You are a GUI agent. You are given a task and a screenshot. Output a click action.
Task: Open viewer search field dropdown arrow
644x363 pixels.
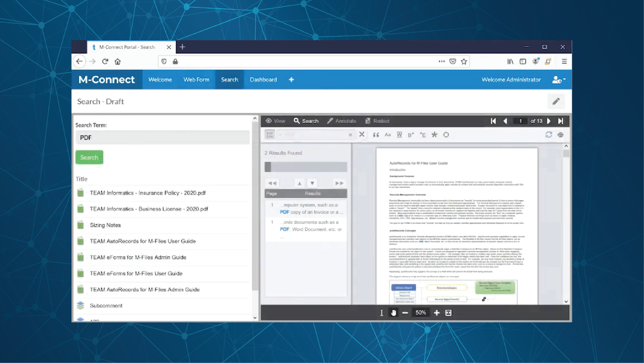(x=280, y=135)
